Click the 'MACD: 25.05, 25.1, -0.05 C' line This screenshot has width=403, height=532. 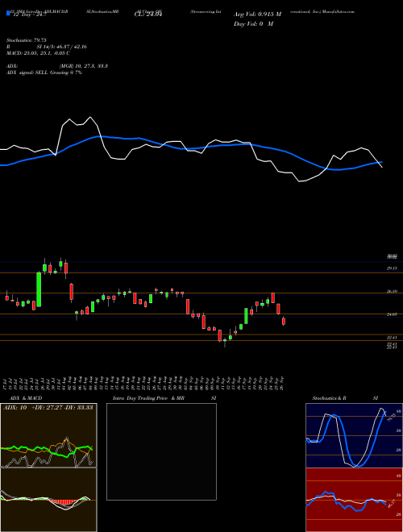39,53
